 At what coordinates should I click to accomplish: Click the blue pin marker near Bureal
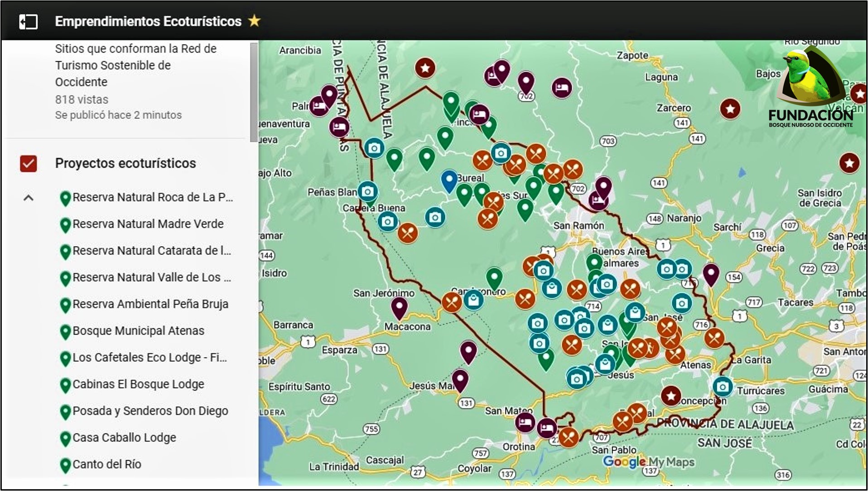[x=449, y=180]
